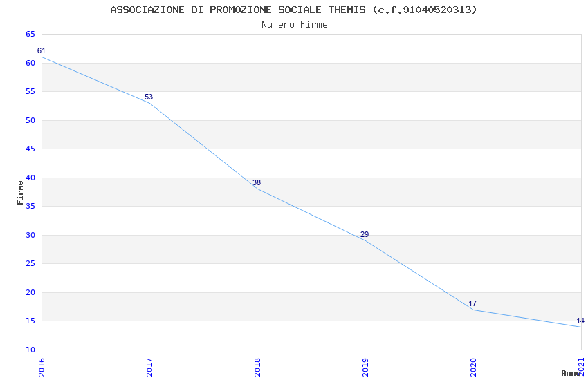Click the 10 y-axis tick label
The height and width of the screenshot is (380, 588).
[30, 350]
